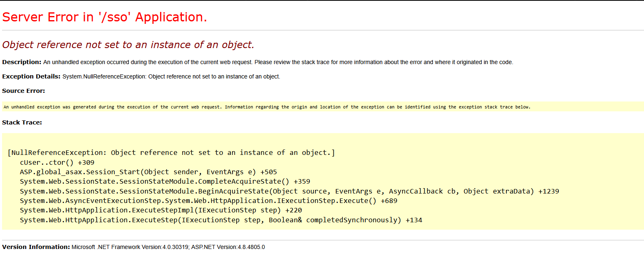644x265 pixels.
Task: Click the bold "Version Information:" label
Action: [x=36, y=247]
